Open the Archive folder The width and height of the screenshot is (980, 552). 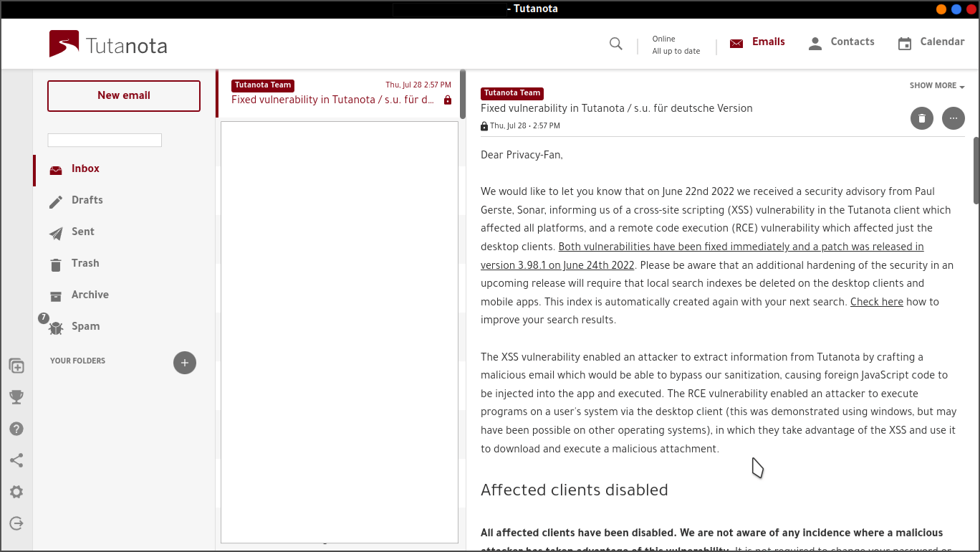click(x=90, y=295)
